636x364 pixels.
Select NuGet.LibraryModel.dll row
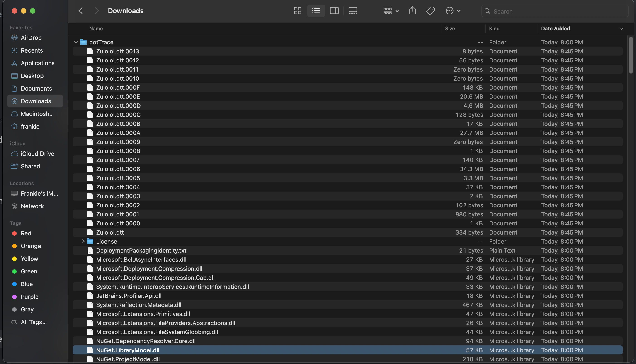[347, 350]
